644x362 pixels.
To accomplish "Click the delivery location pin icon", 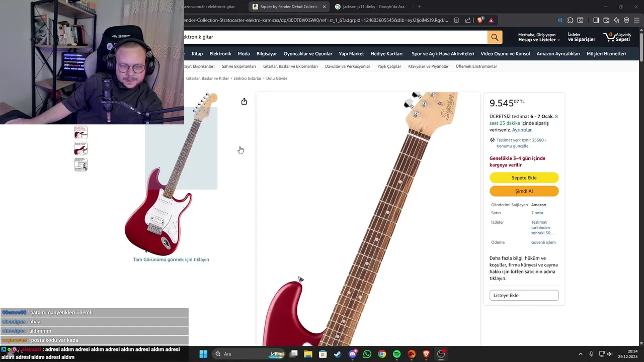I will (493, 140).
